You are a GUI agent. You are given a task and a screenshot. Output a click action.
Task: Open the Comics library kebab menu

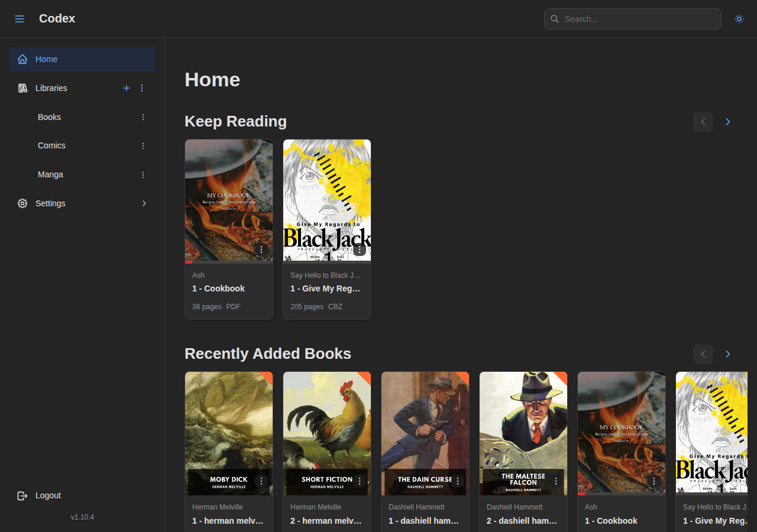[143, 145]
